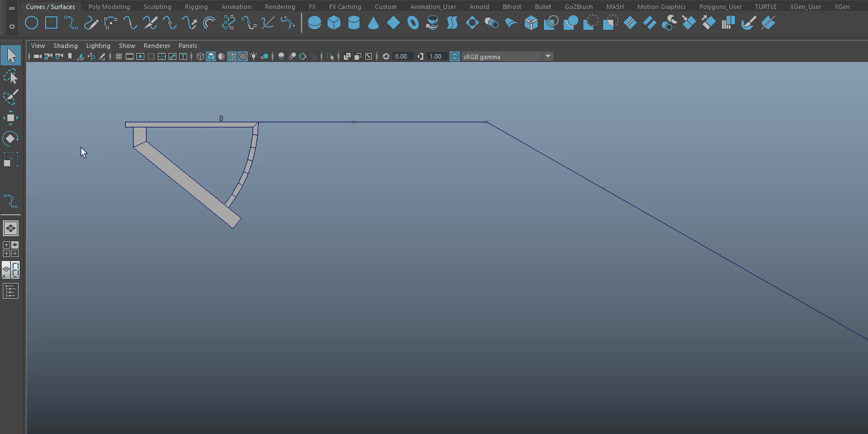Click the Bevel Plus cube icon

(x=532, y=23)
